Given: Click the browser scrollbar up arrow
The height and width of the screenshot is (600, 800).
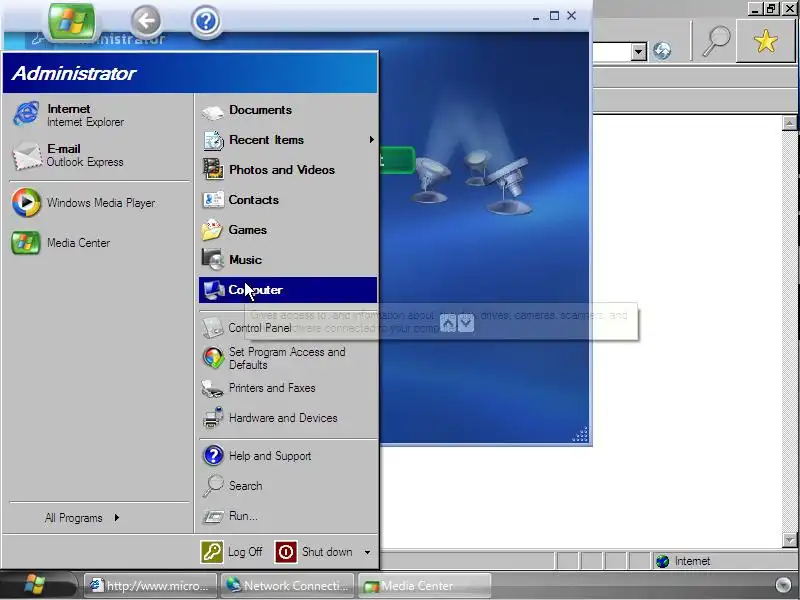Looking at the screenshot, I should point(789,122).
